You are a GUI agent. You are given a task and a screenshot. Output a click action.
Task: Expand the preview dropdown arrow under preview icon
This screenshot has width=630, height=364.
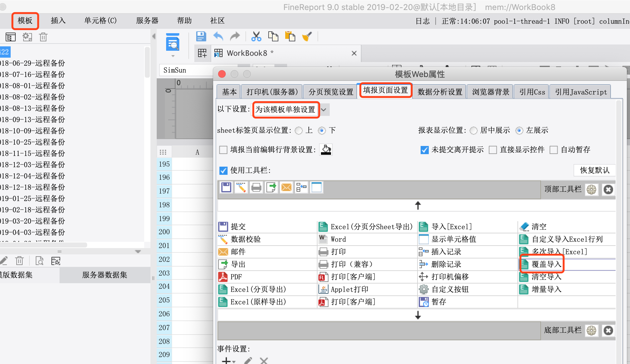click(173, 56)
